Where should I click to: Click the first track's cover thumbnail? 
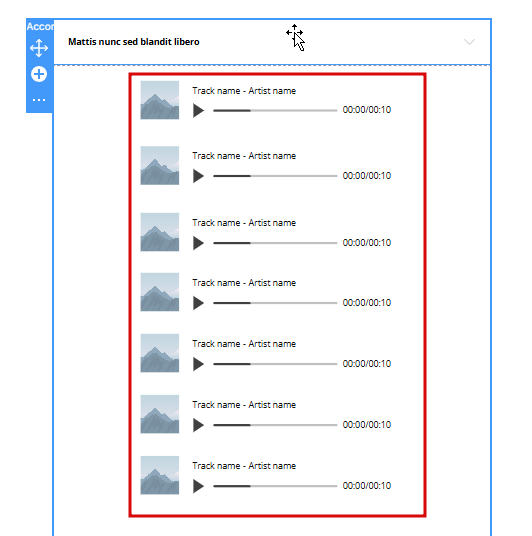point(160,100)
